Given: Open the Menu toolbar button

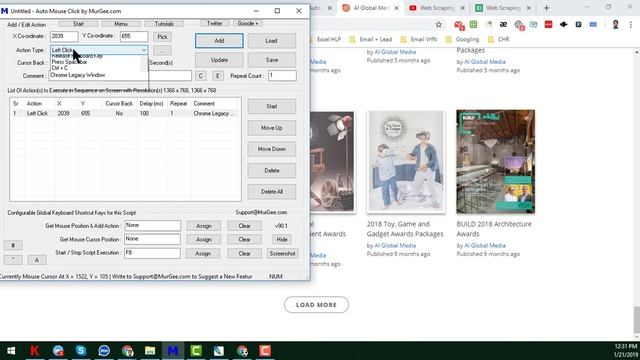Looking at the screenshot, I should point(121,24).
